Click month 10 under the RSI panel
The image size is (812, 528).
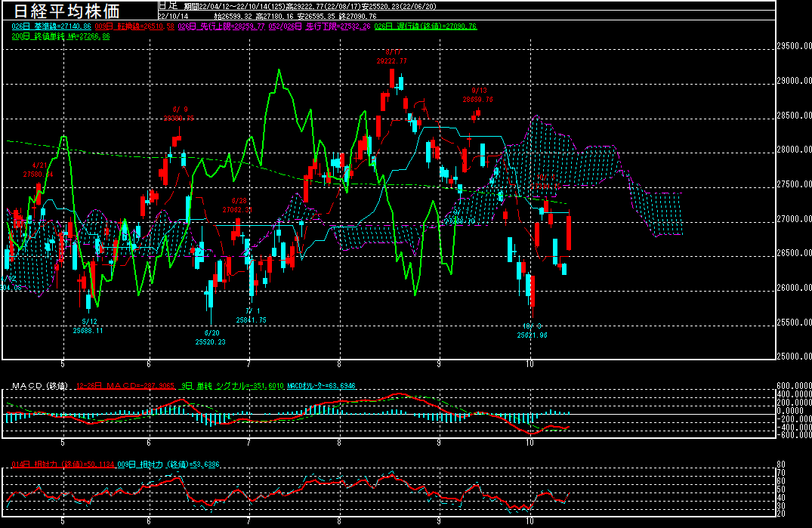(529, 521)
